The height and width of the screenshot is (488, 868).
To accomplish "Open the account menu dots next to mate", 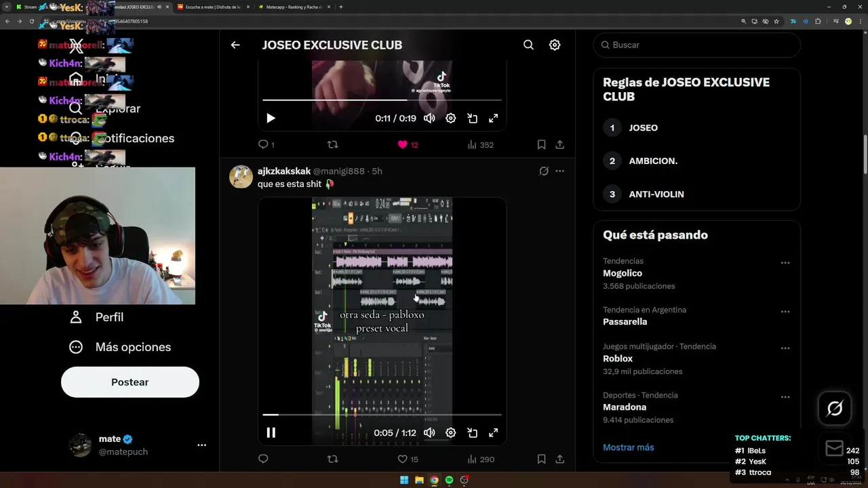I will (201, 445).
